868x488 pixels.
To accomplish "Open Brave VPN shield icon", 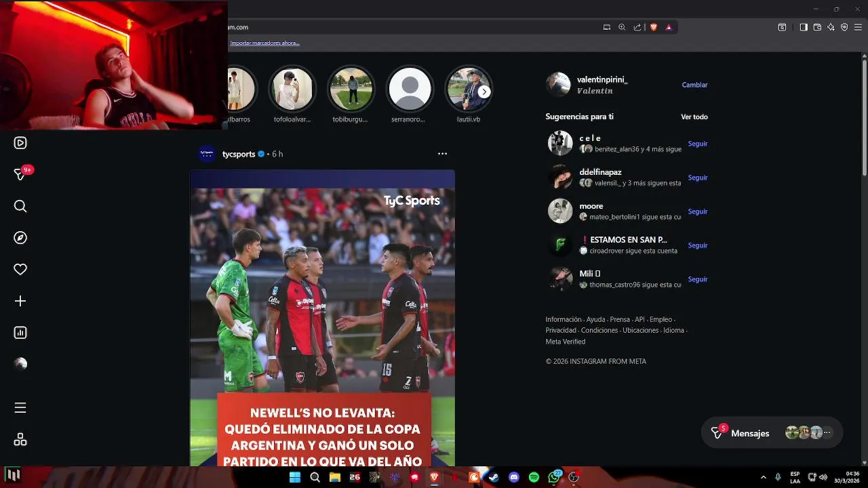I will point(844,27).
